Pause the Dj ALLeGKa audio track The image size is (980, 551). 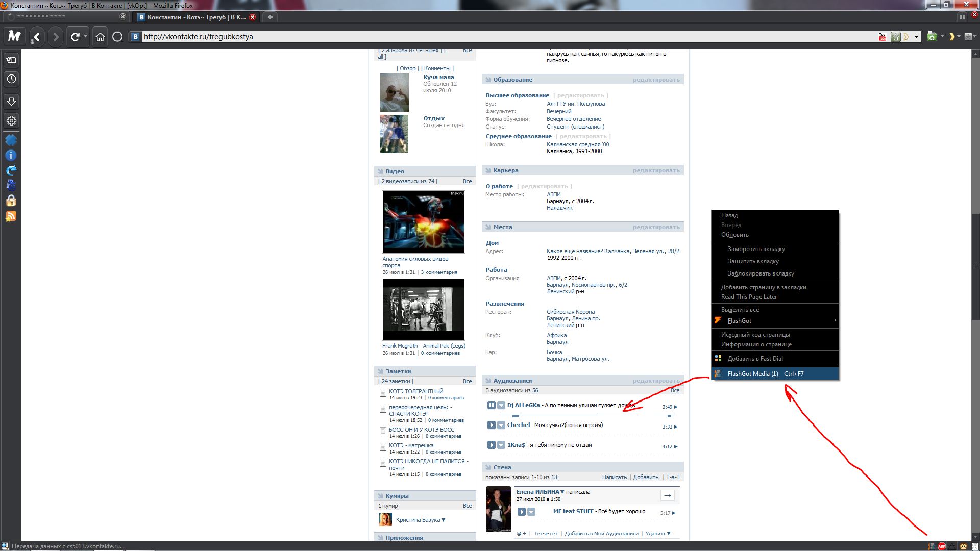point(491,405)
